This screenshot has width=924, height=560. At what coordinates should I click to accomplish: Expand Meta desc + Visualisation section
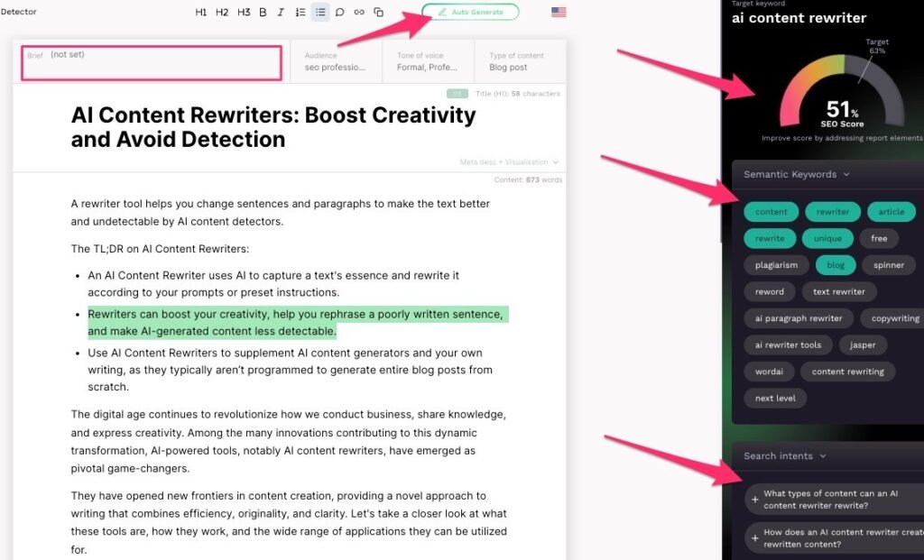(x=509, y=162)
